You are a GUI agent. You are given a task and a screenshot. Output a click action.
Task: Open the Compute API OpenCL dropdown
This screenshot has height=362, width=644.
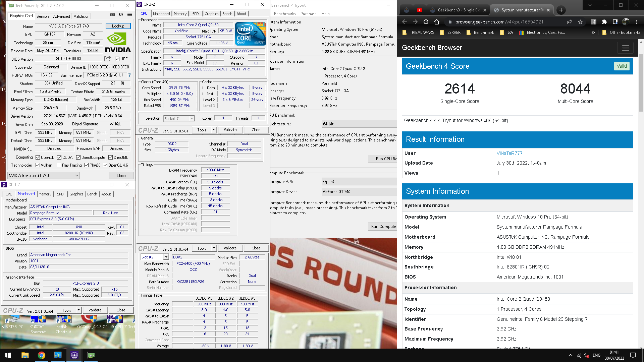pyautogui.click(x=359, y=182)
